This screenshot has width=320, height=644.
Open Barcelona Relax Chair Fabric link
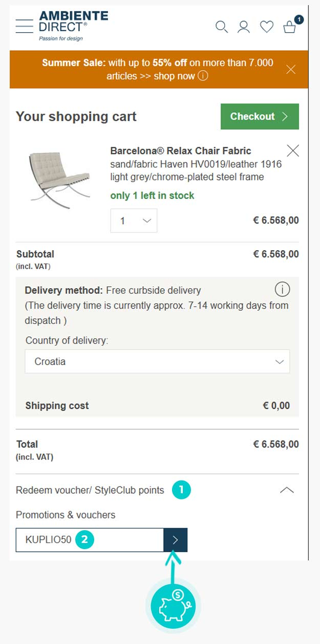[x=181, y=151]
